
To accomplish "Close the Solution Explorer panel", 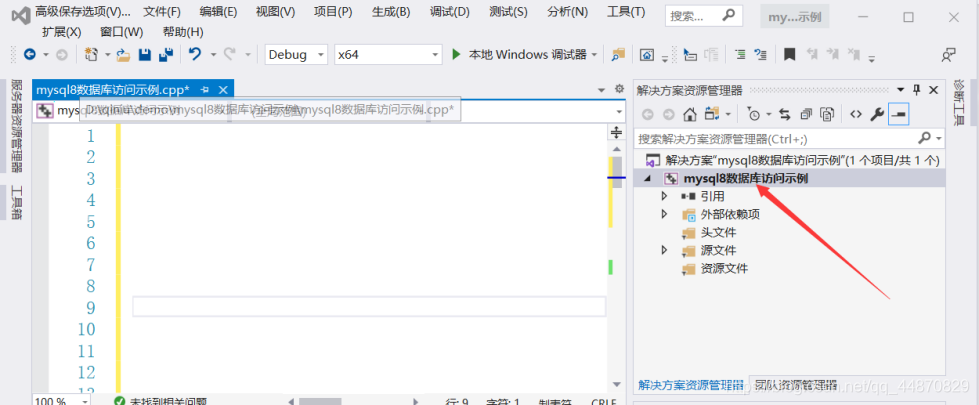I will (x=934, y=90).
